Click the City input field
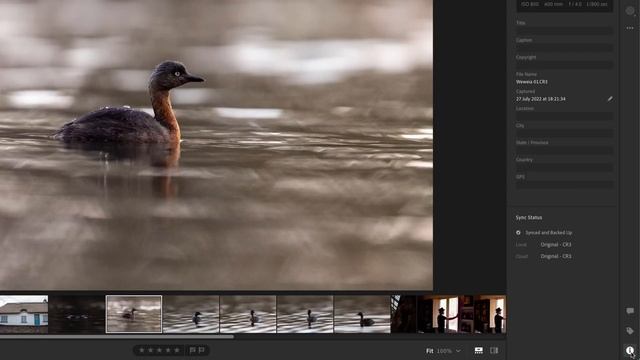The image size is (640, 360). (564, 133)
